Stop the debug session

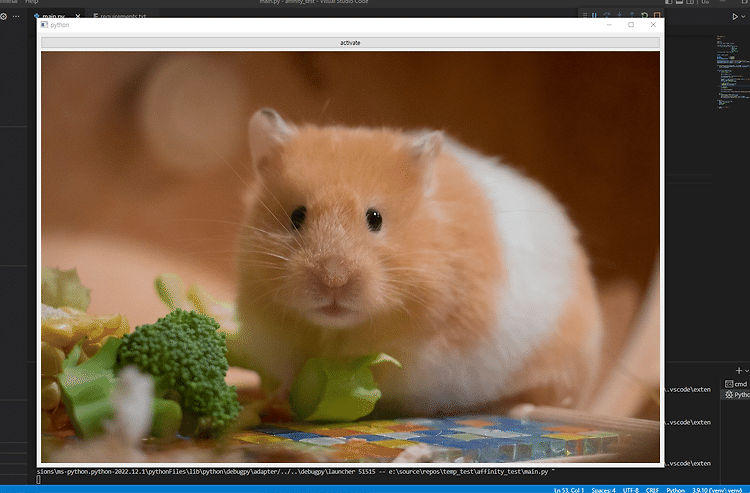click(657, 16)
